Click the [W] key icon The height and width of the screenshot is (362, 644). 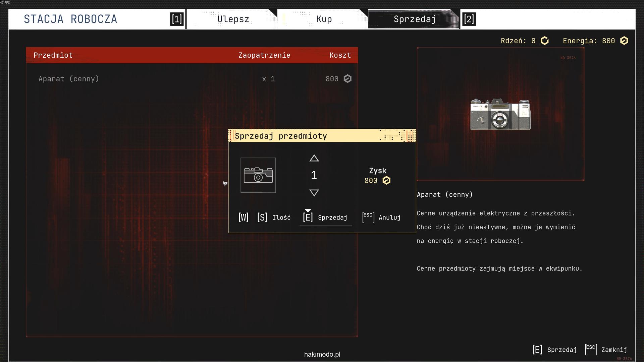(243, 218)
